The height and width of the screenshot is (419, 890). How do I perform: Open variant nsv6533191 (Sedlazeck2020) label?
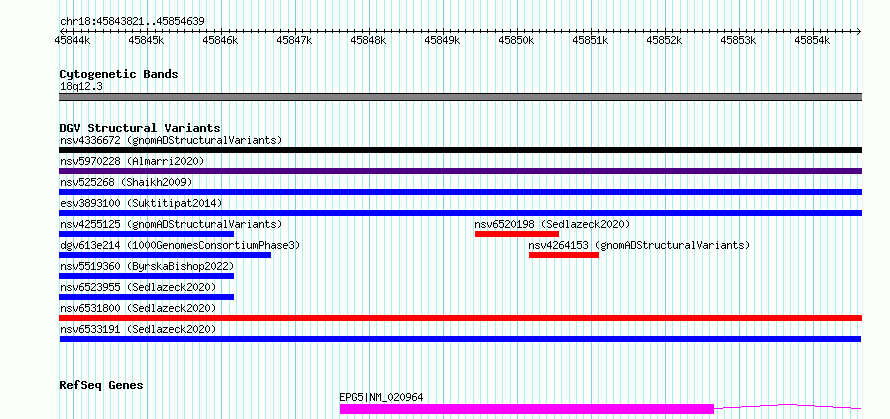coord(138,329)
